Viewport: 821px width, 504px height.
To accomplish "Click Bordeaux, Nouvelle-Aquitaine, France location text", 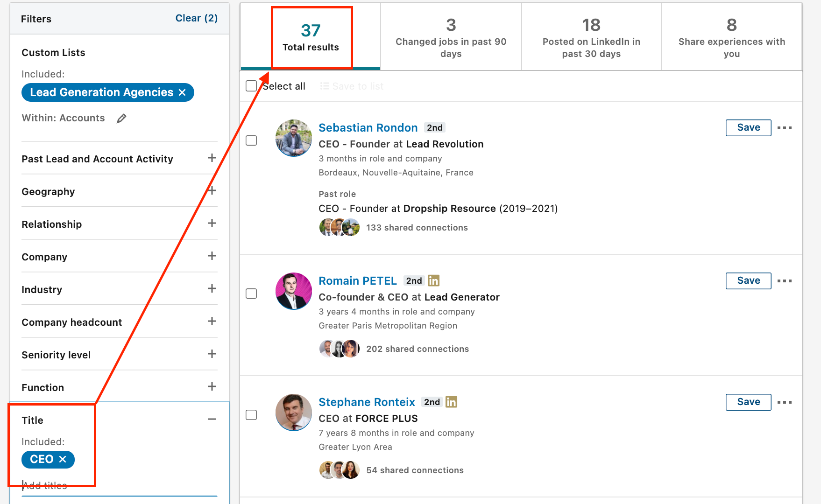I will [396, 173].
